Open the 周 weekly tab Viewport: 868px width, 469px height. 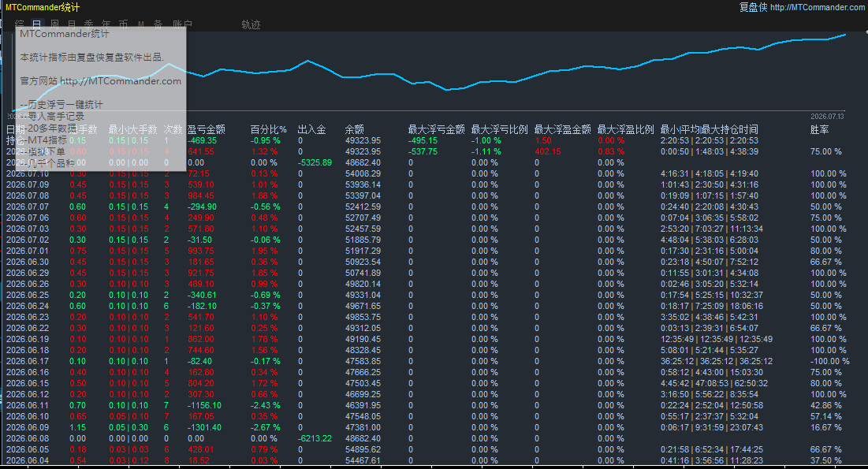54,24
